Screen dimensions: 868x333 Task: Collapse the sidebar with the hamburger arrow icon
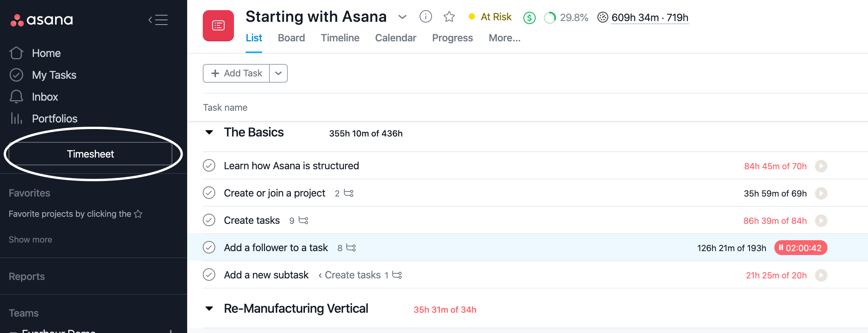click(158, 20)
